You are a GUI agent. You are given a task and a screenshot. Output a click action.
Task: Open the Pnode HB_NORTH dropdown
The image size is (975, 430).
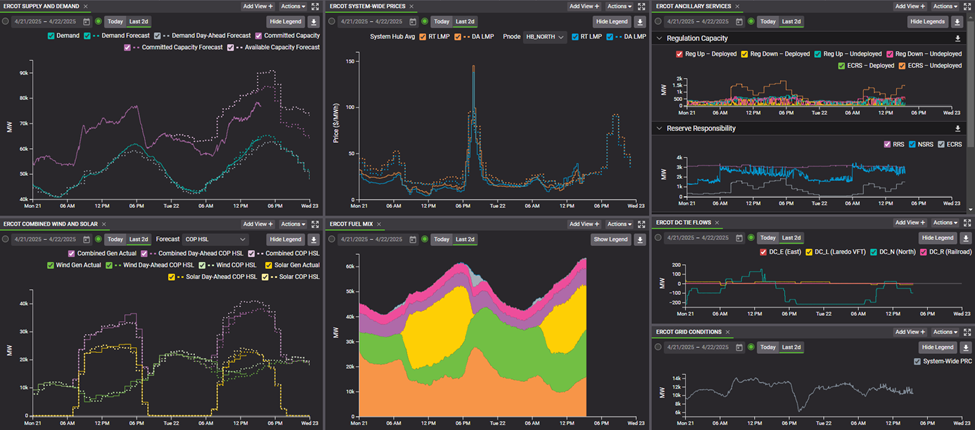pos(545,36)
